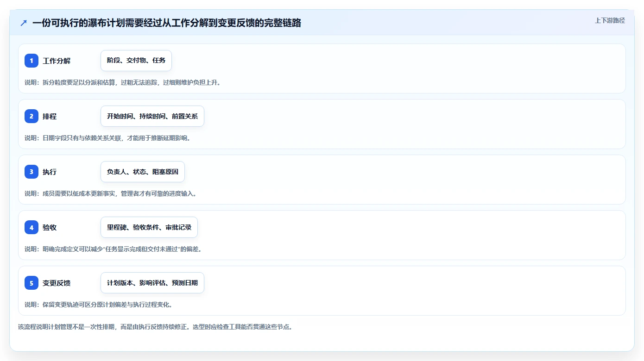Click step number 2 badge
This screenshot has height=361, width=644.
pyautogui.click(x=32, y=116)
